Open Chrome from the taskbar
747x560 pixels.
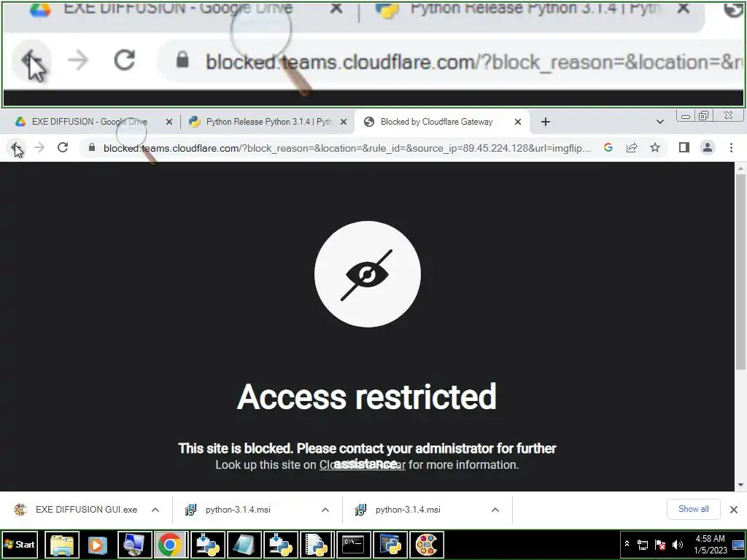[x=169, y=544]
